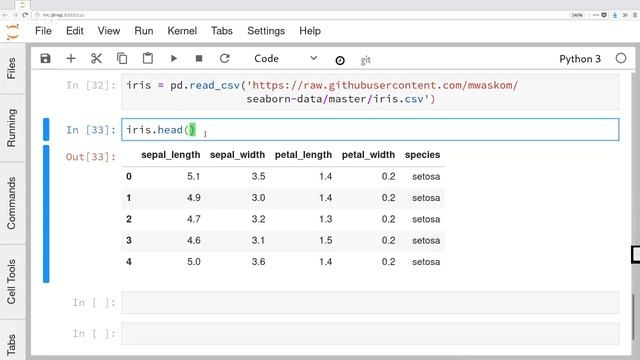Screen dimensions: 640x360
Task: Open the Edit menu
Action: pyautogui.click(x=75, y=31)
